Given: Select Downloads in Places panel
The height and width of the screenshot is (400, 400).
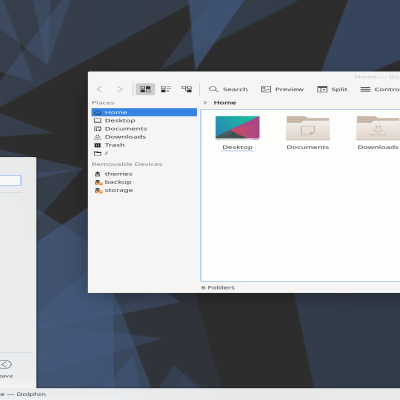Looking at the screenshot, I should click(144, 137).
